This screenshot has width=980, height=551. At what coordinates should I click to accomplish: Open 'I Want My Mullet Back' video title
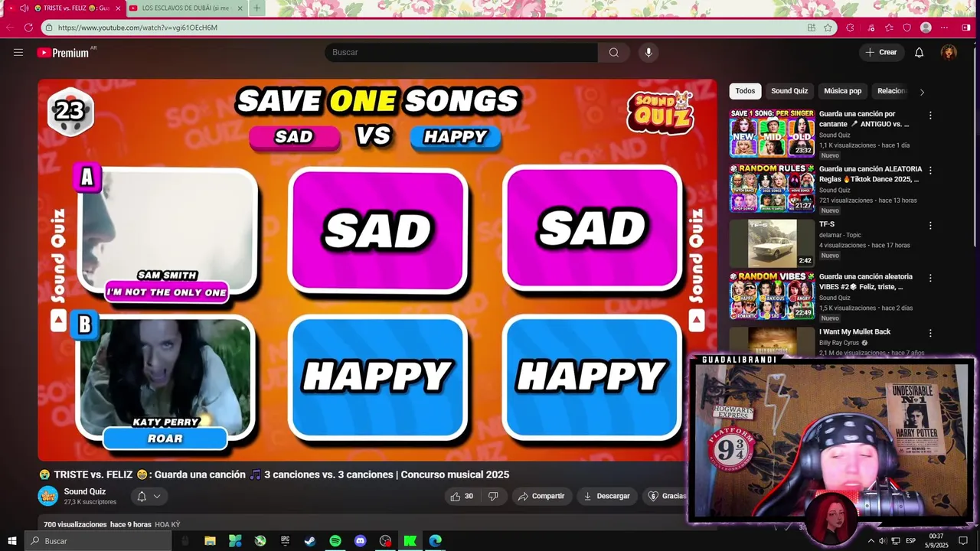click(854, 331)
